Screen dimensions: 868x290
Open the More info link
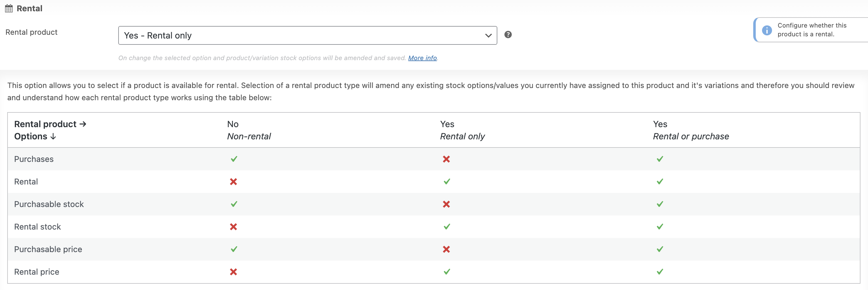click(x=422, y=58)
